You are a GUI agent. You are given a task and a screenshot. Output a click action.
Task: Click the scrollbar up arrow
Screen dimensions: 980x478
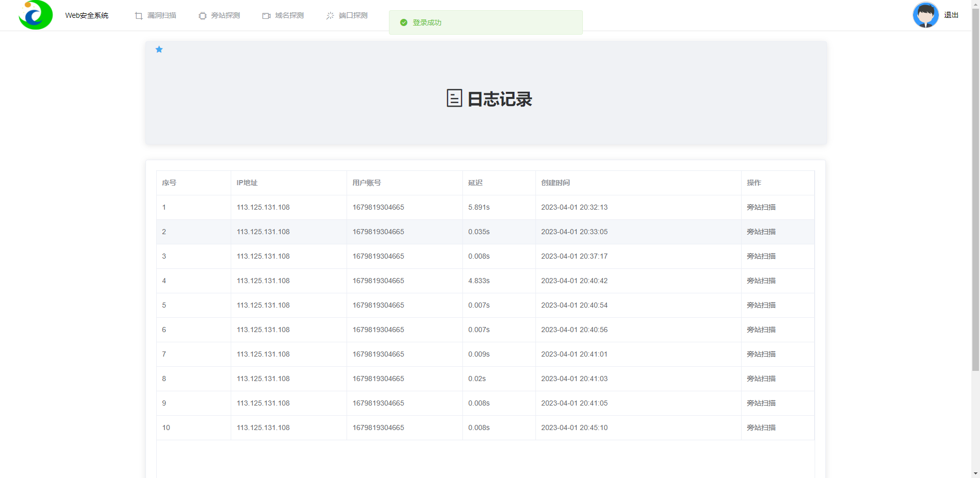tap(975, 4)
